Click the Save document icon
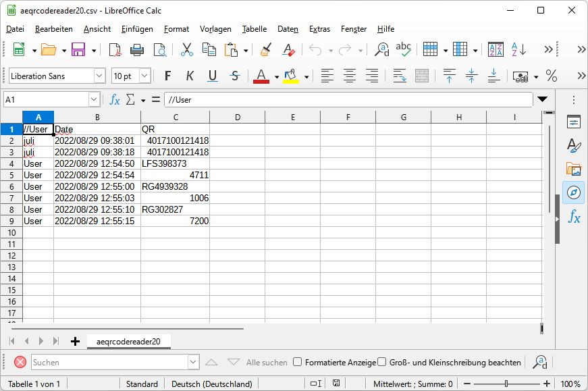588x391 pixels. pos(78,49)
